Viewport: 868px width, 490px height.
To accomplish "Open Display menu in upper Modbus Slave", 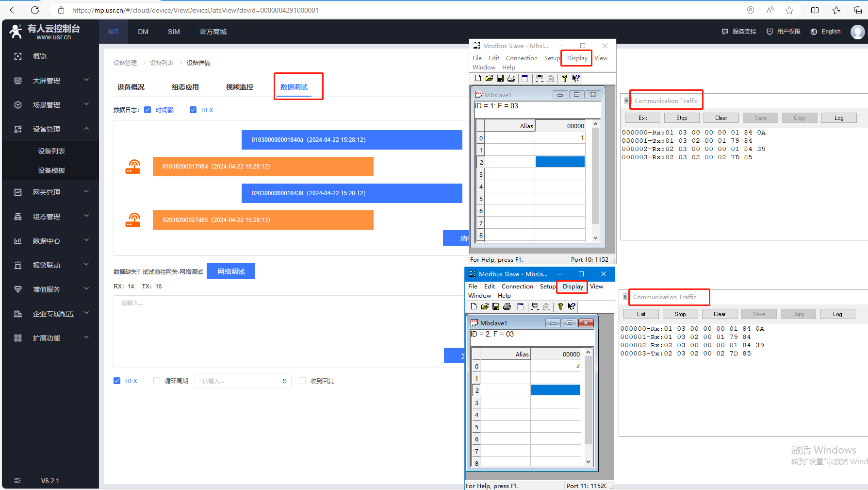I will [x=577, y=58].
